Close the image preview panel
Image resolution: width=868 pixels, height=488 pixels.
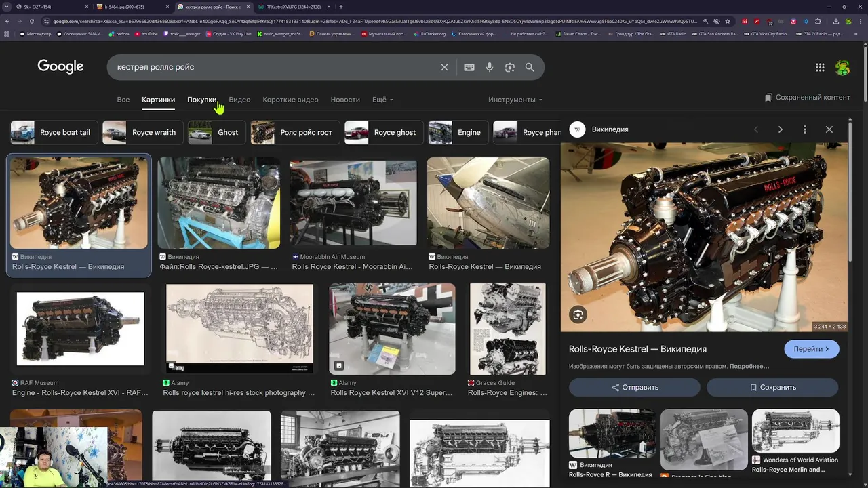click(829, 129)
